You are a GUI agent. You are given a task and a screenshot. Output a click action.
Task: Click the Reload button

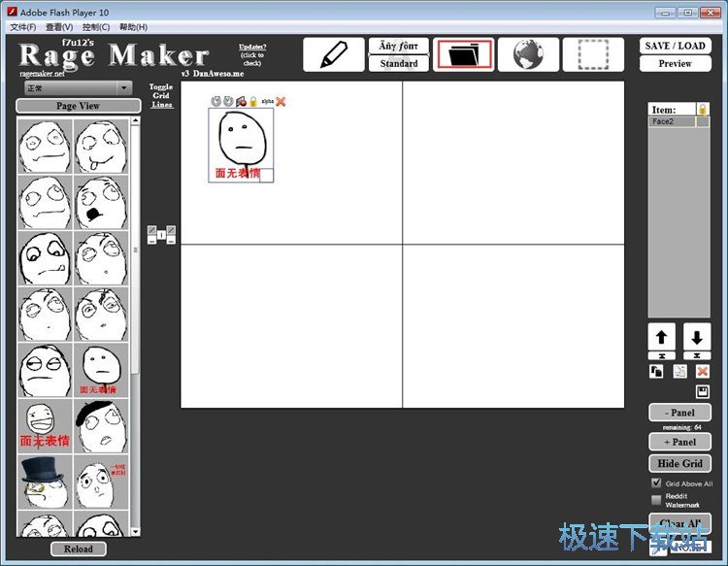tap(78, 549)
